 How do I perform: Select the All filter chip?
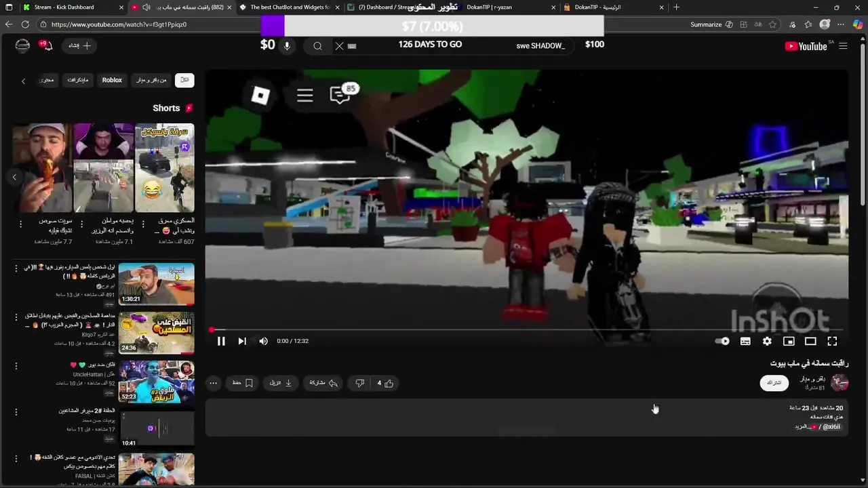pyautogui.click(x=184, y=80)
